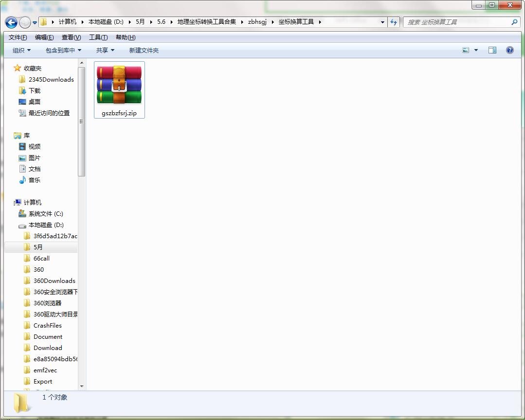The height and width of the screenshot is (420, 525).
Task: Expand breadcrumb arrow after zbhsgj
Action: click(272, 22)
